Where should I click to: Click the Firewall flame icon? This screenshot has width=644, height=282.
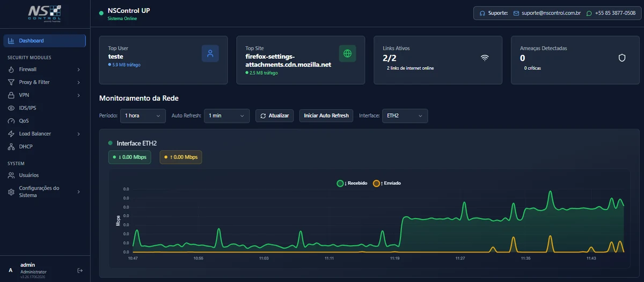click(11, 69)
